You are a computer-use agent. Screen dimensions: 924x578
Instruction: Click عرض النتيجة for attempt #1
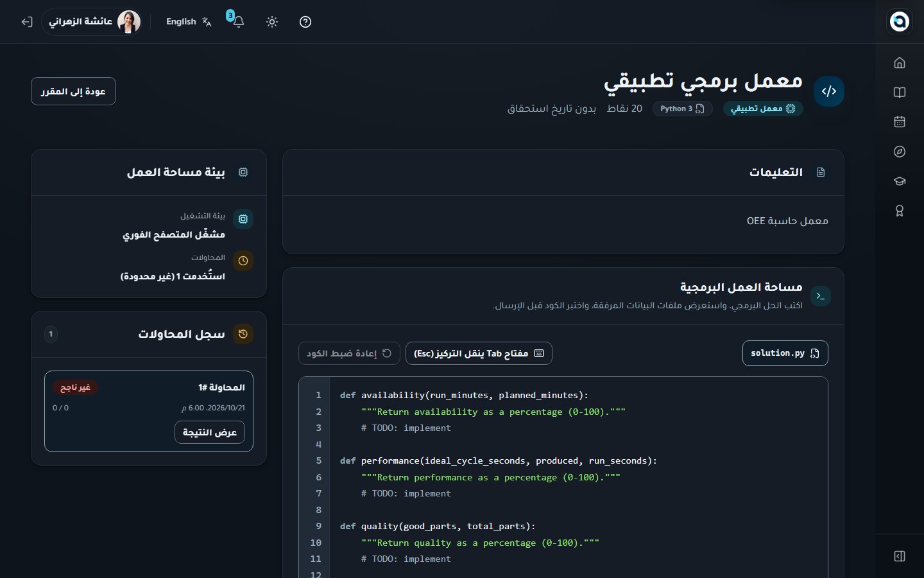(x=210, y=432)
